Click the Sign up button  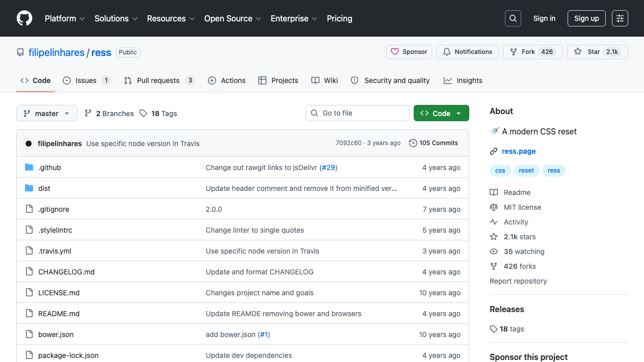[x=586, y=18]
